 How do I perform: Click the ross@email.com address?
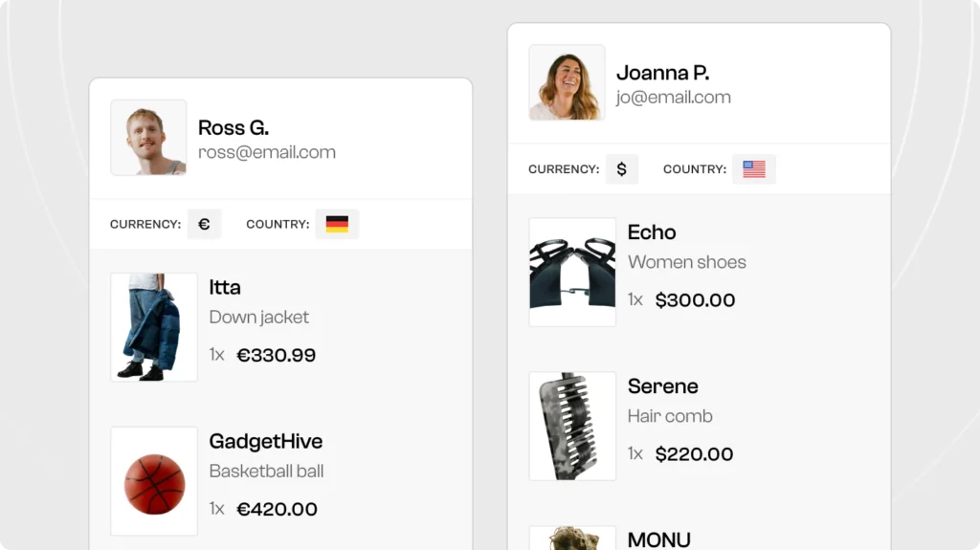(x=267, y=152)
